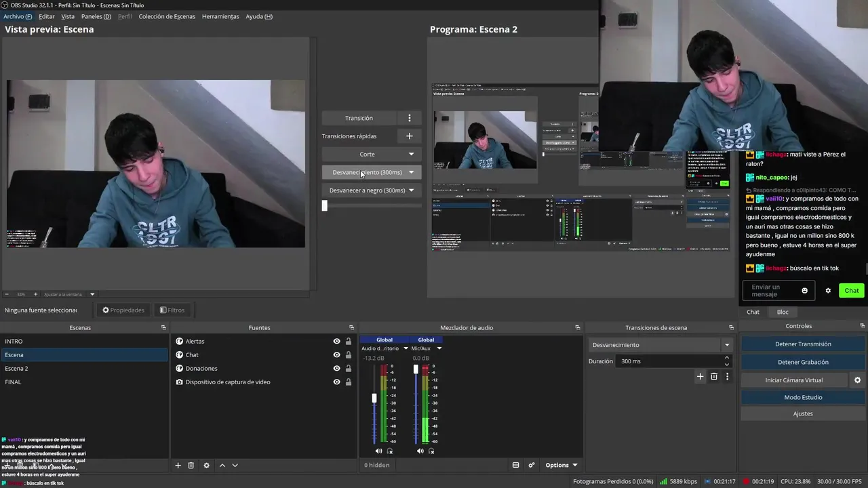Move source down with the Fuentes down arrow
This screenshot has width=868, height=488.
coord(235,466)
